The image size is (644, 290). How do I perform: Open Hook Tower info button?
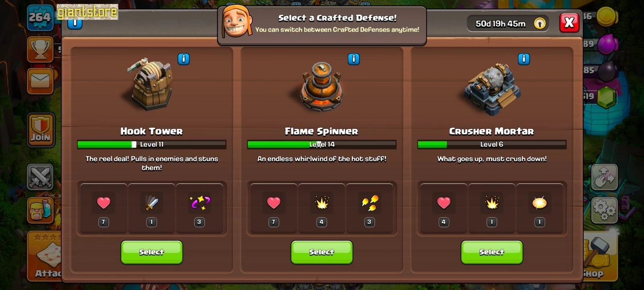(x=184, y=59)
